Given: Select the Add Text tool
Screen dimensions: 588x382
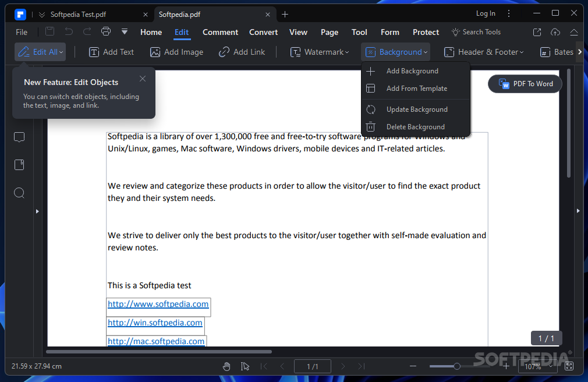Looking at the screenshot, I should (x=111, y=52).
